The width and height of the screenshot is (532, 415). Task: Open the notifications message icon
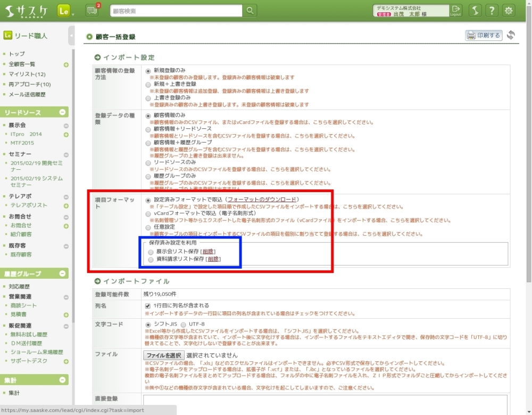[x=91, y=11]
